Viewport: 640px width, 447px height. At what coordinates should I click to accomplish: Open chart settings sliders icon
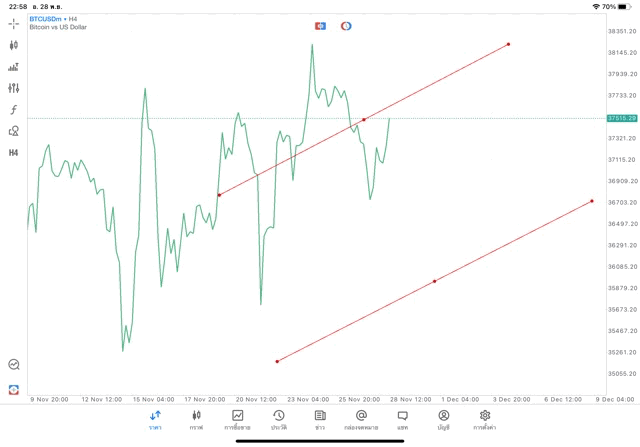click(14, 88)
